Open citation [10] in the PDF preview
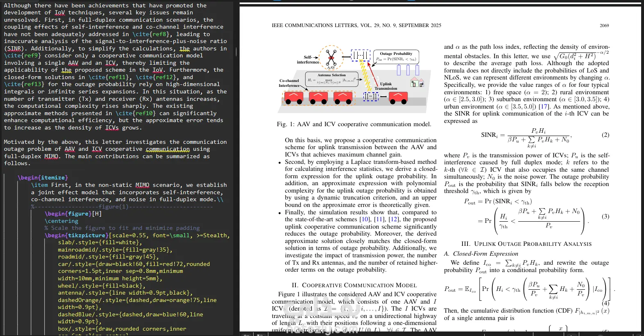This screenshot has width=644, height=336. coord(365,220)
